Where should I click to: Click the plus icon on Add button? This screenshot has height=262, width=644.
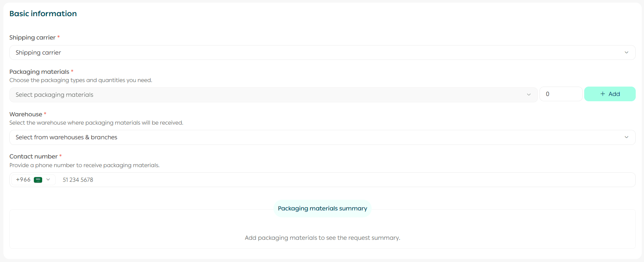(x=603, y=94)
